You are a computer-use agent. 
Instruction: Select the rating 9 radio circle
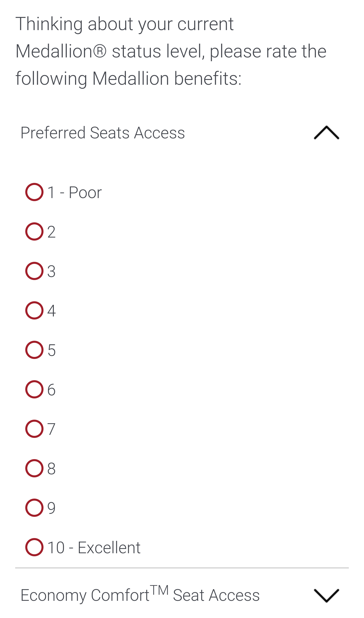34,508
